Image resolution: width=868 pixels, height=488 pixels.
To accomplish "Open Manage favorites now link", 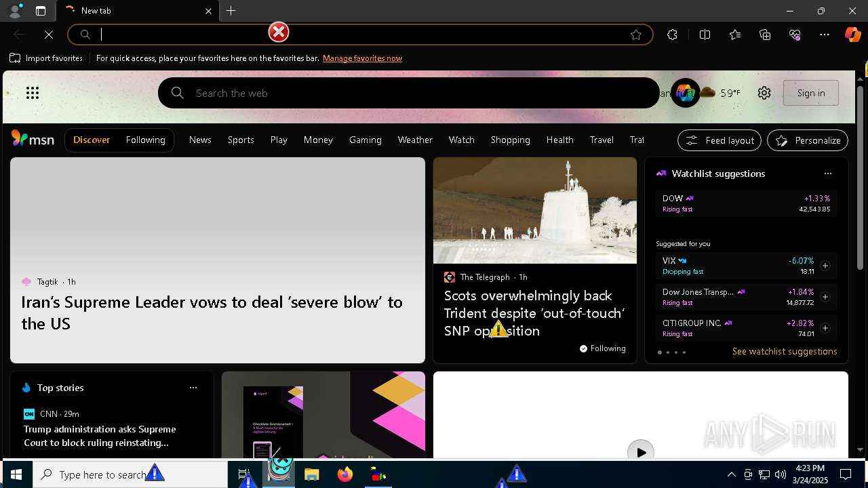I will (x=362, y=58).
